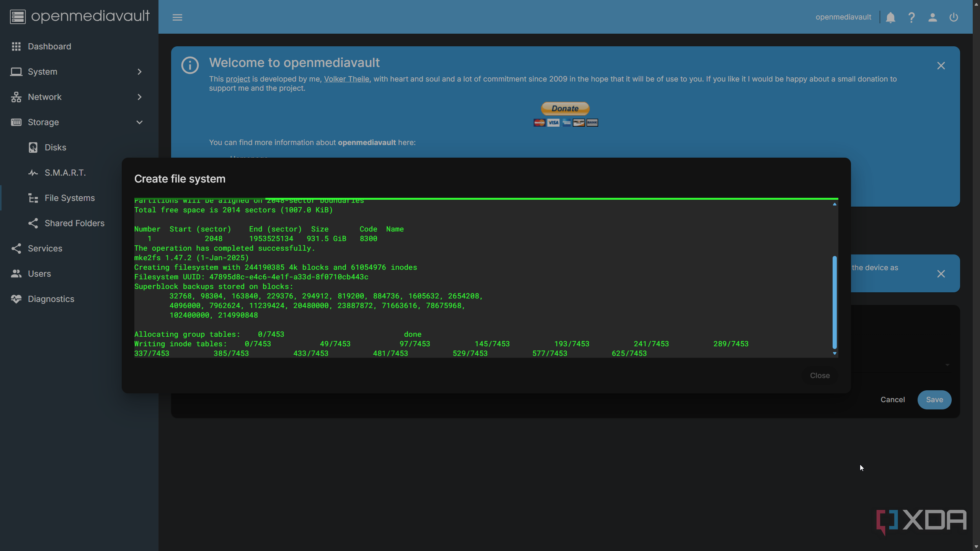The height and width of the screenshot is (551, 980).
Task: Follow the 'project' link
Action: [238, 79]
